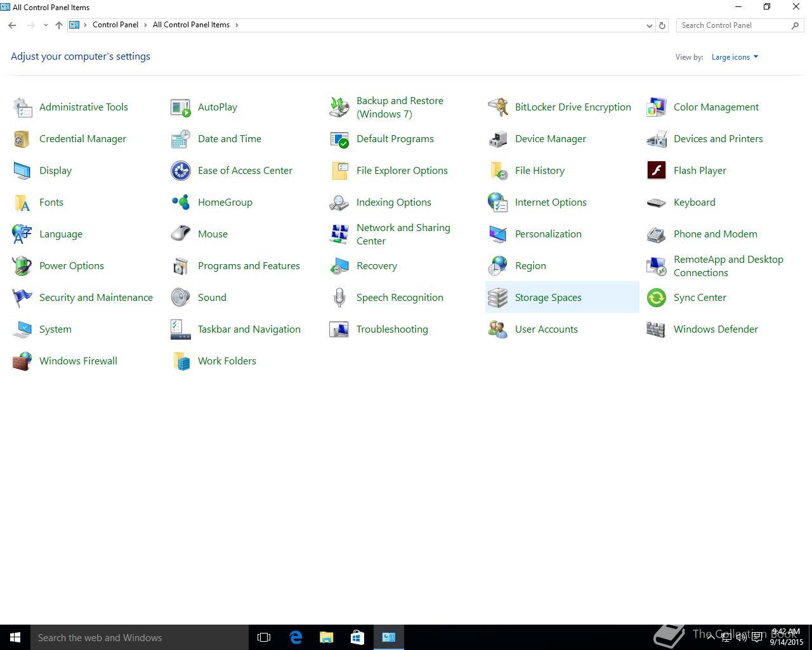This screenshot has width=812, height=650.
Task: Click the File History icon
Action: pyautogui.click(x=498, y=171)
